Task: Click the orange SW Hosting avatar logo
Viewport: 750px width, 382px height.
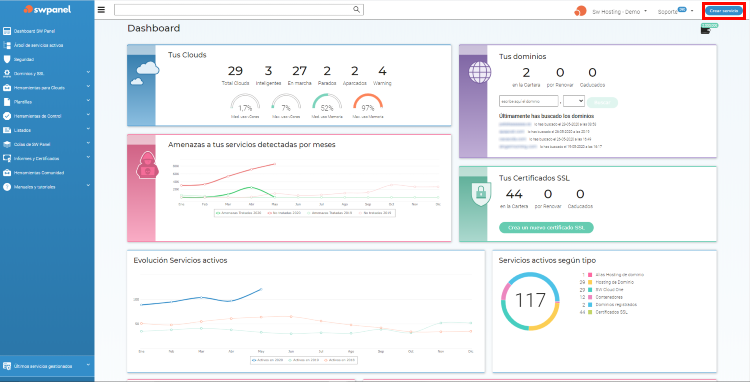Action: pyautogui.click(x=580, y=11)
